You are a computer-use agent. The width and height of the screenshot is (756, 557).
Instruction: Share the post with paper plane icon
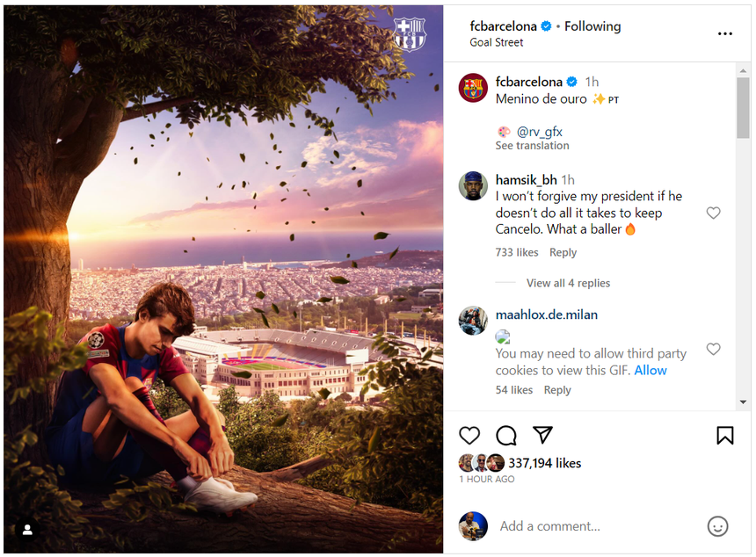[x=543, y=435]
